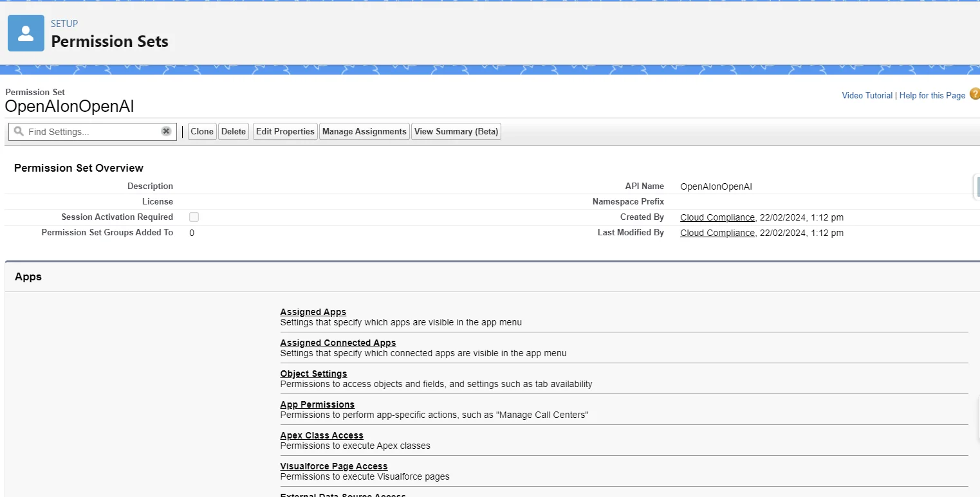Screen dimensions: 980x497
Task: Toggle the Session Activation Required checkbox
Action: (194, 217)
